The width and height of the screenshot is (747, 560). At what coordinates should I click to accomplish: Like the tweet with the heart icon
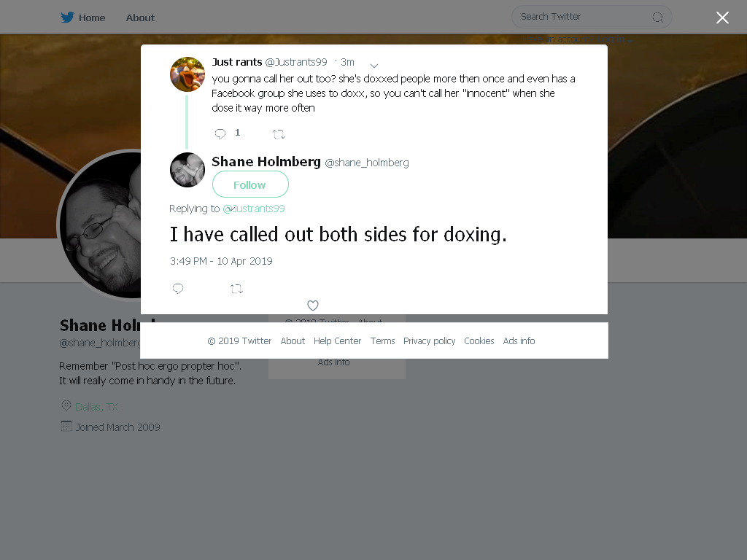click(x=312, y=306)
